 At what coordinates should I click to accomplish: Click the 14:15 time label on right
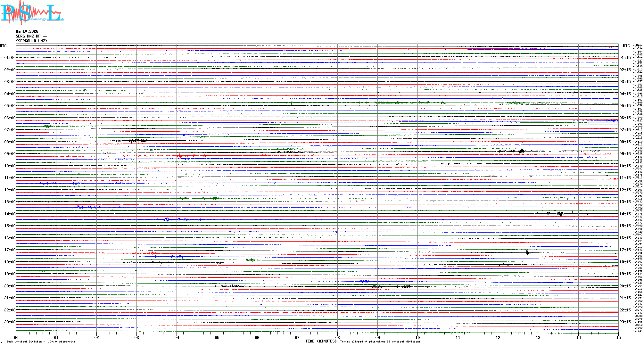coord(625,214)
